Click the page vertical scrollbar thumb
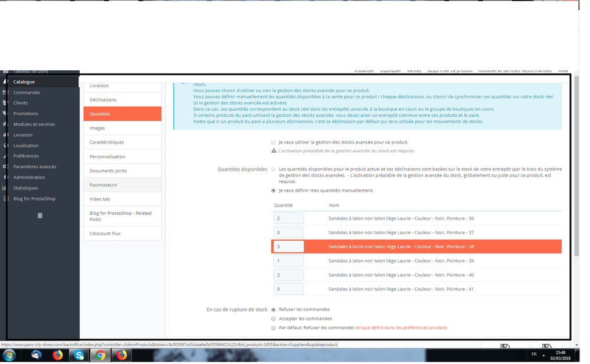Image resolution: width=590 pixels, height=364 pixels. pos(576,166)
